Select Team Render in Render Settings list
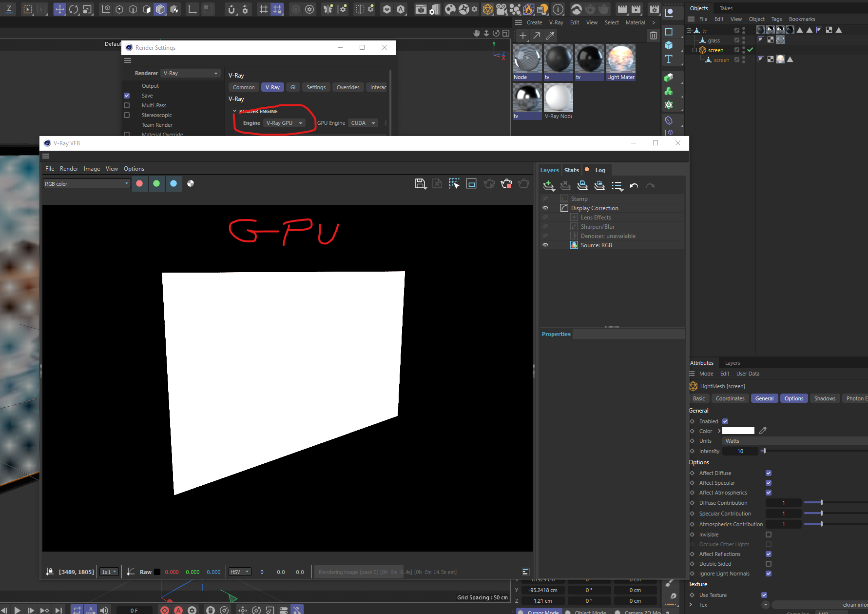 point(157,125)
